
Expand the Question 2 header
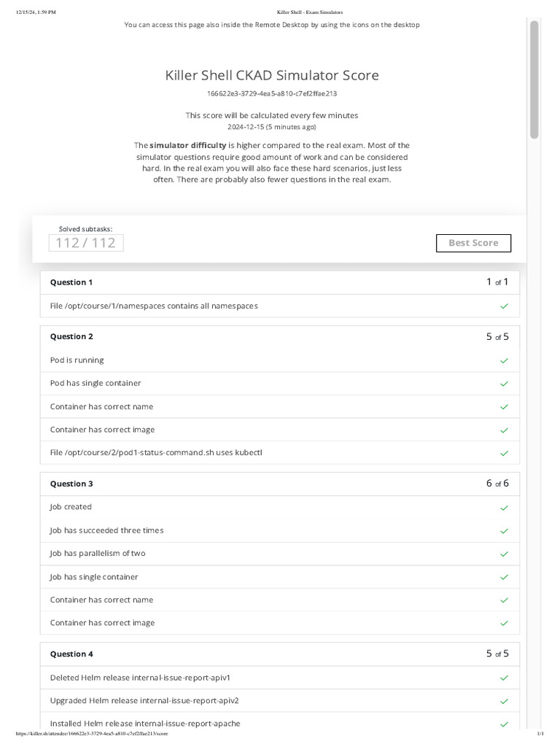(279, 336)
